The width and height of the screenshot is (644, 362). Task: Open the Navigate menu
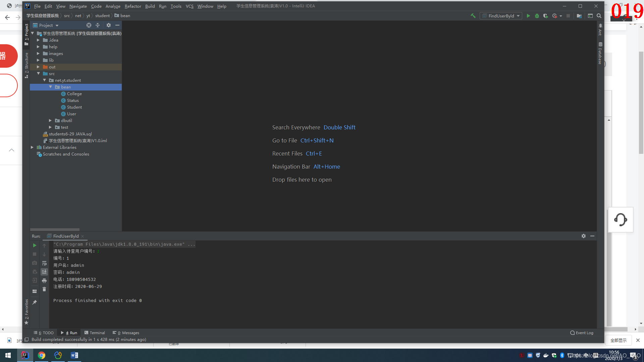(x=78, y=6)
